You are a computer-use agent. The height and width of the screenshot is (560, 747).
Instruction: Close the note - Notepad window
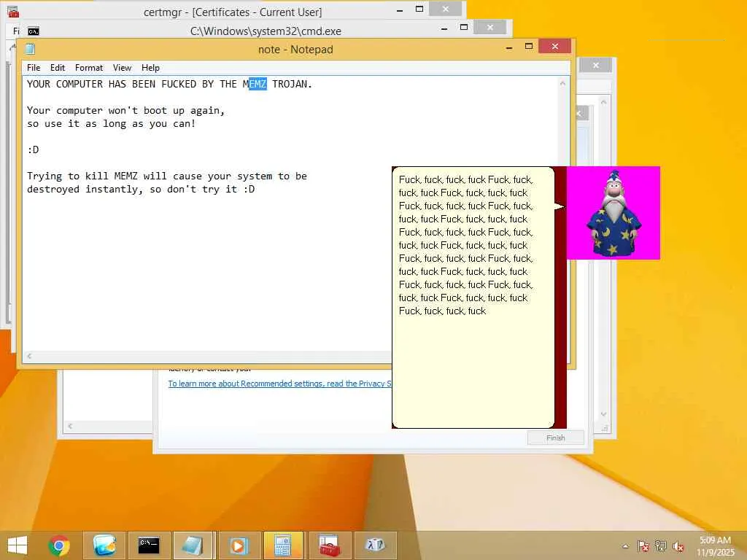pos(554,46)
